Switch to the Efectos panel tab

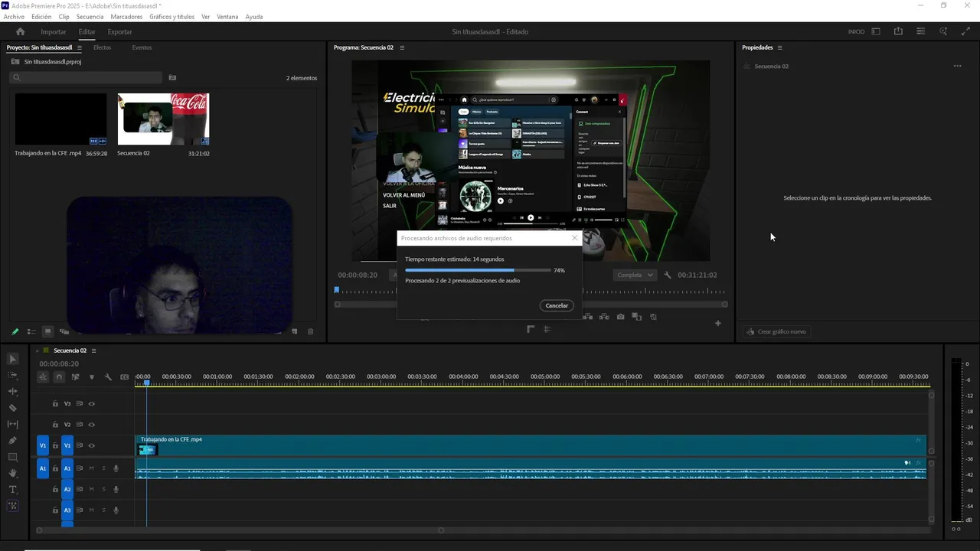(x=102, y=47)
